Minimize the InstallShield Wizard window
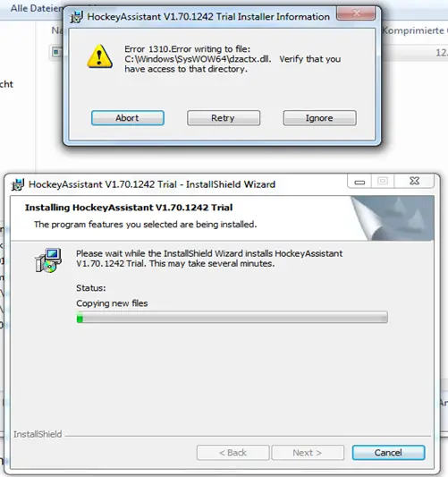Image resolution: width=448 pixels, height=477 pixels. (359, 182)
